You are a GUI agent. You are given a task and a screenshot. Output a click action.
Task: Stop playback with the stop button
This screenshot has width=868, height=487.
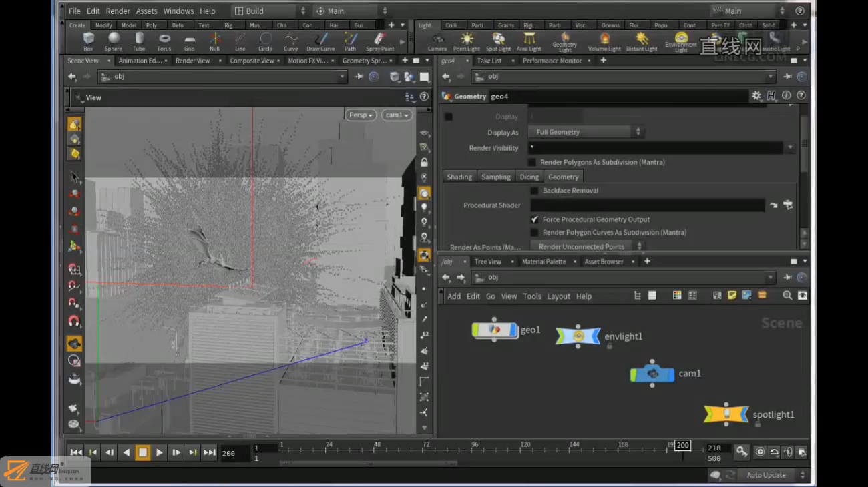point(142,452)
